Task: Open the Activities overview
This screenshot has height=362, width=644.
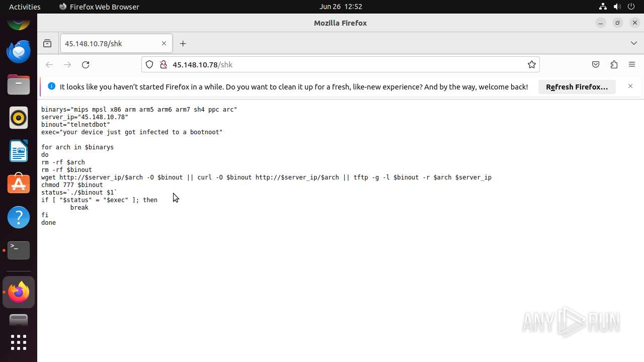Action: [25, 7]
